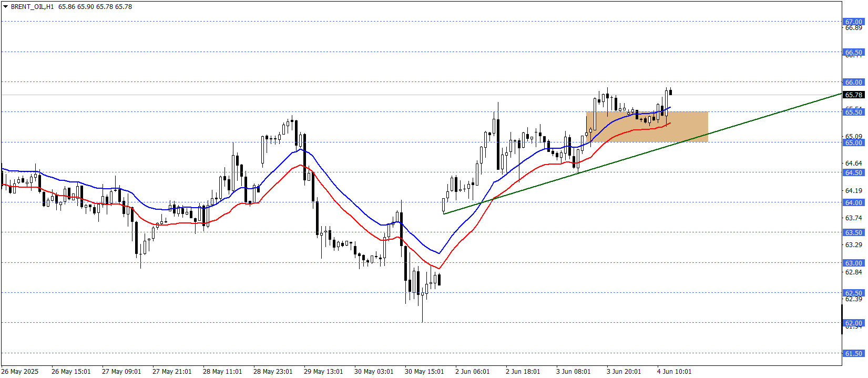
Task: Click the 26 May 2025 date label
Action: (x=20, y=371)
